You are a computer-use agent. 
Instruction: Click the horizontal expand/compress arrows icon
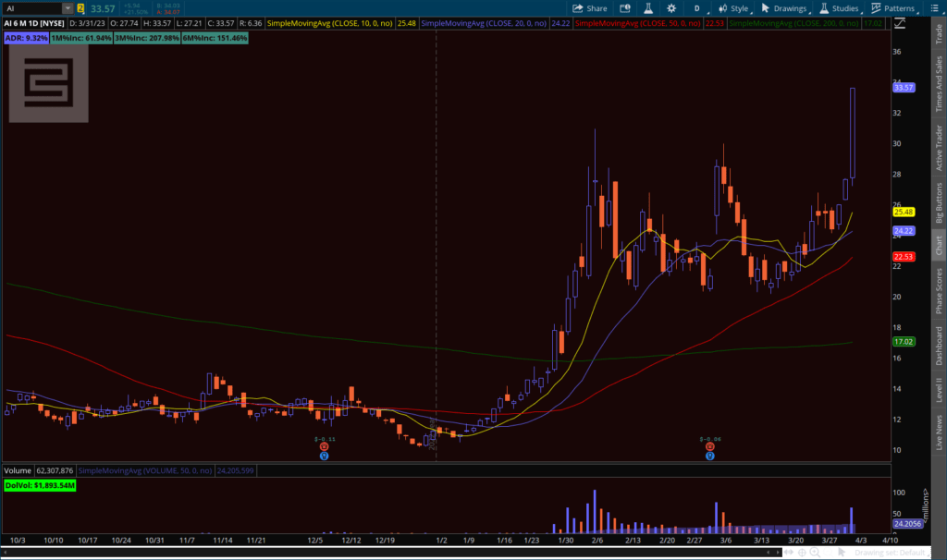pos(789,553)
